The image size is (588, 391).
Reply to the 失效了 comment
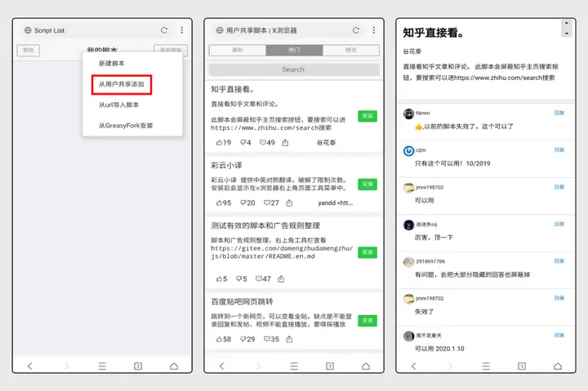click(559, 298)
